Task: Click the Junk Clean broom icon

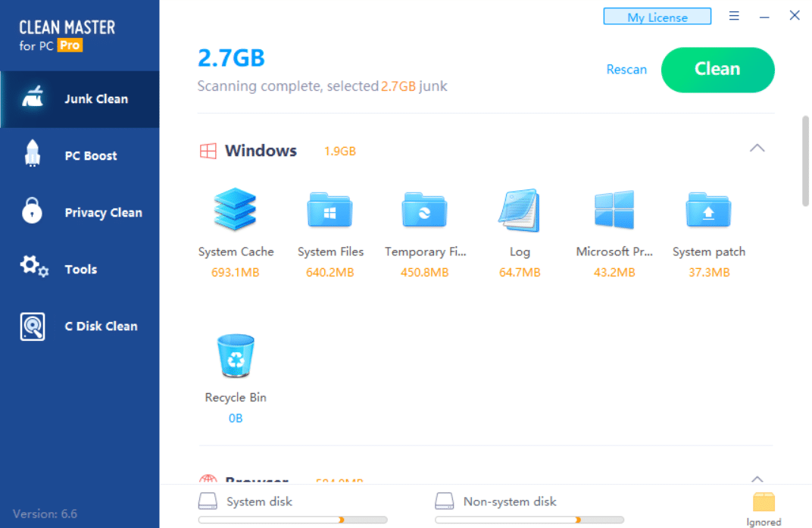Action: [x=33, y=97]
